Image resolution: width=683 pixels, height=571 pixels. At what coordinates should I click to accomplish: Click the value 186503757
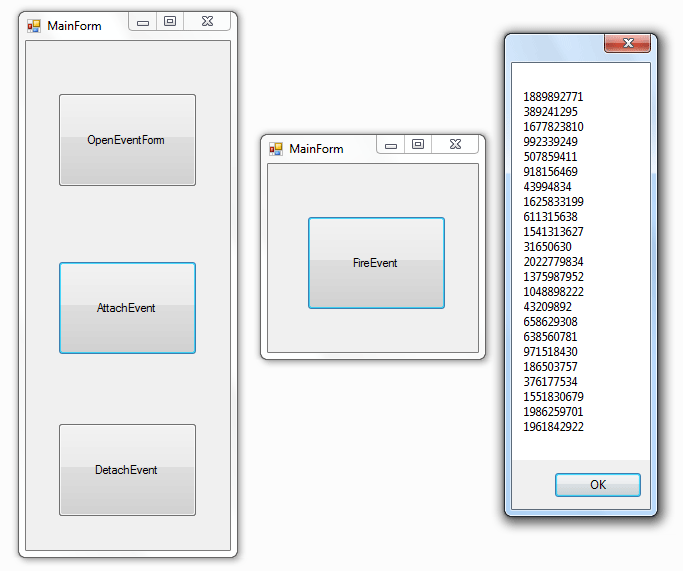click(x=551, y=367)
